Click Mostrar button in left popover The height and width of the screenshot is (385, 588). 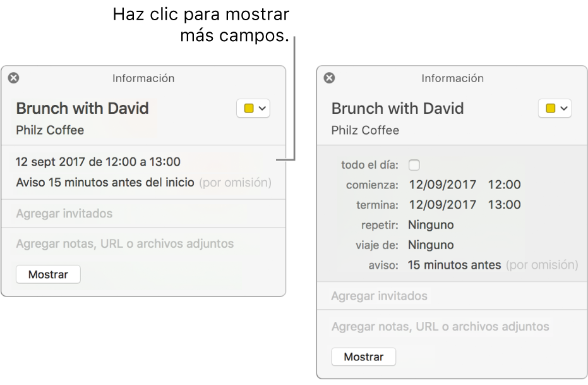tap(48, 274)
